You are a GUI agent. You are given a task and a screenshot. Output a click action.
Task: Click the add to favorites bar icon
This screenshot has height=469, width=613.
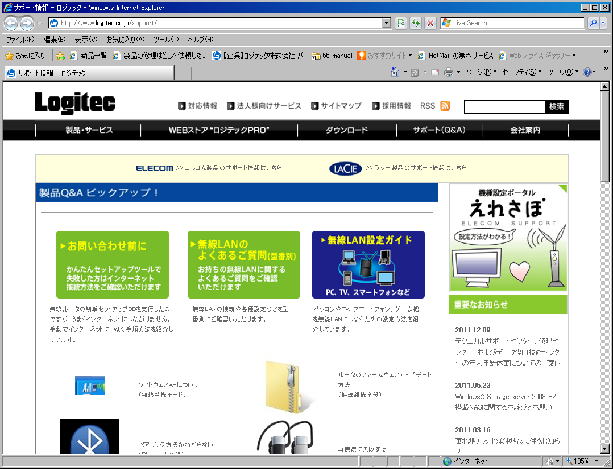pos(60,56)
